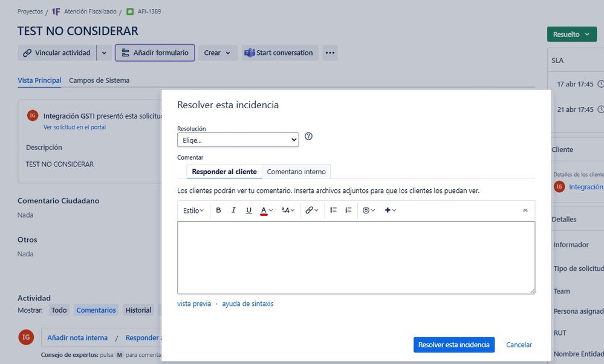
Task: Switch to Comentario interno tab
Action: 296,172
